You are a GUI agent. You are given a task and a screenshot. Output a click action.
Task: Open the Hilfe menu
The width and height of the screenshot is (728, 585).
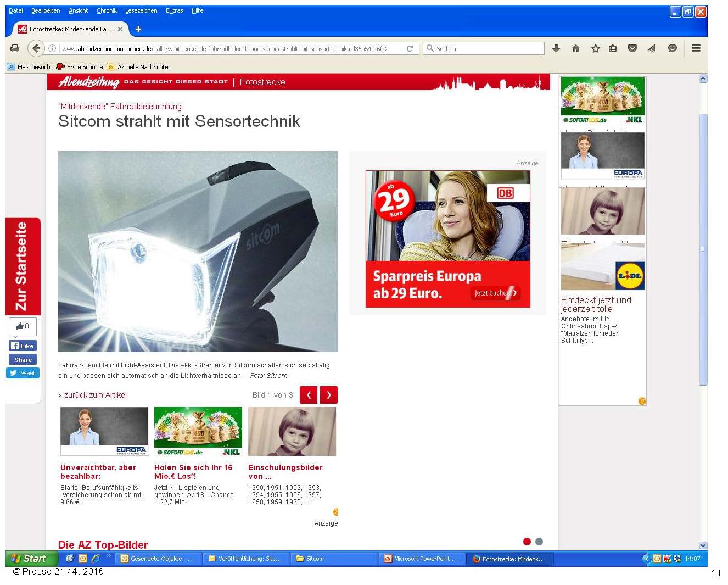point(198,10)
